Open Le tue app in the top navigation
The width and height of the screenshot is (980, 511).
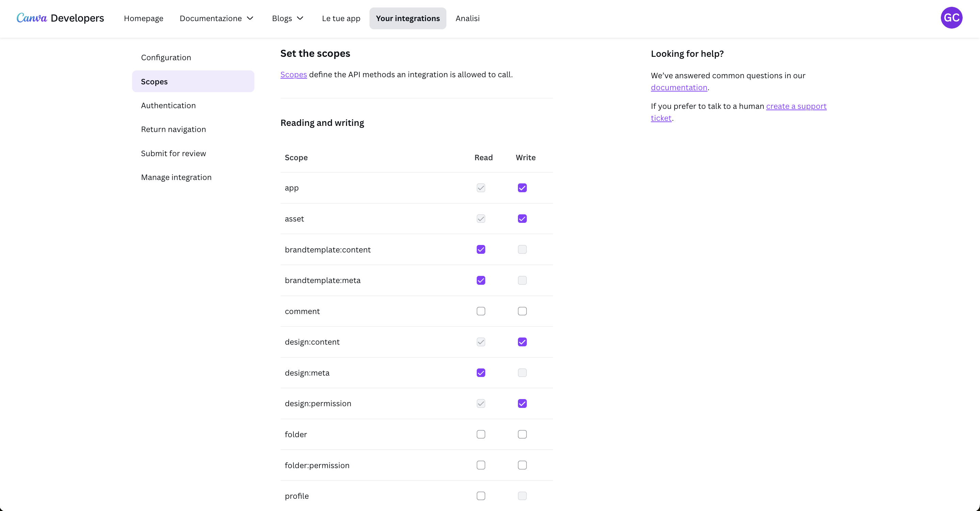pyautogui.click(x=341, y=18)
